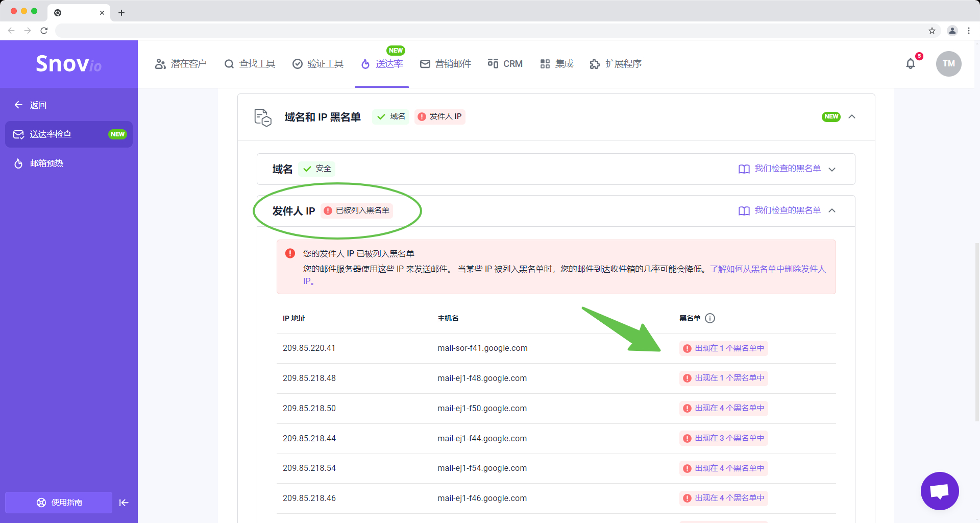
Task: Click blacklist badge for 209.85.220.41
Action: click(724, 348)
